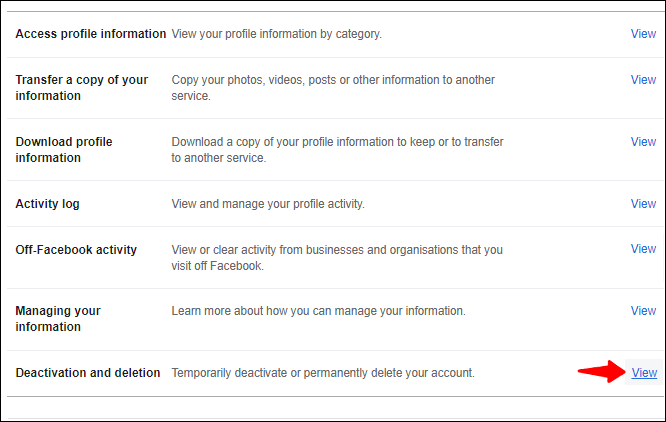Viewport: 666px width, 422px height.
Task: Click the Managing your information title
Action: 58,319
